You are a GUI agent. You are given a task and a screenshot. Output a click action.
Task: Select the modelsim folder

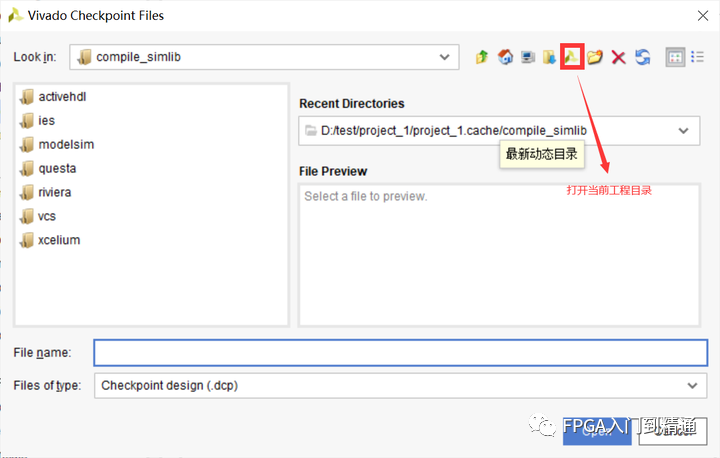point(66,144)
